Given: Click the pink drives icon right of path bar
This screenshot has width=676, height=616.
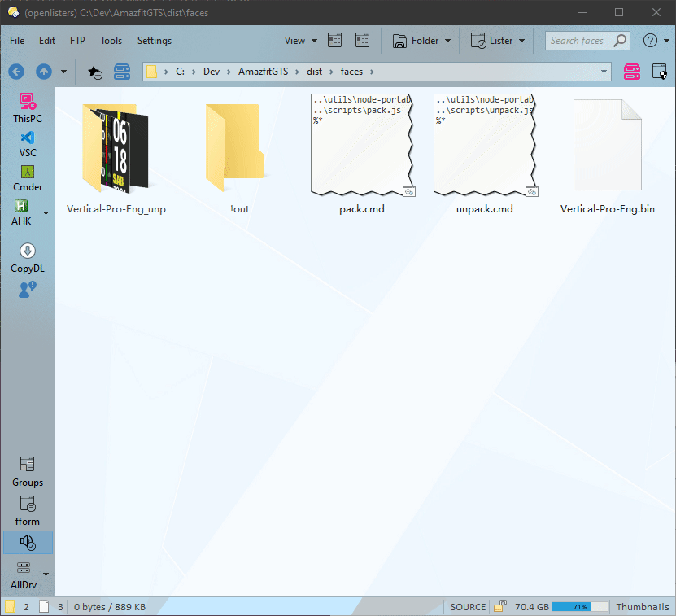Looking at the screenshot, I should click(631, 72).
